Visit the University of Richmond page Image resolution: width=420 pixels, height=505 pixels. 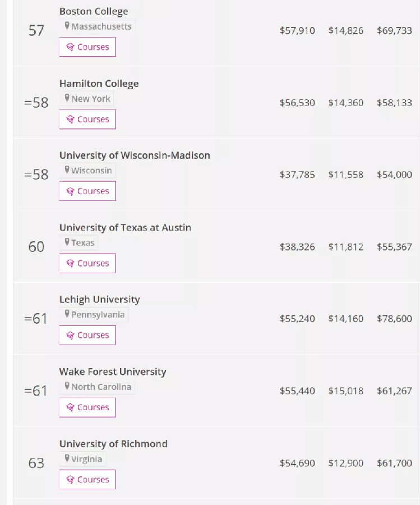tap(113, 444)
